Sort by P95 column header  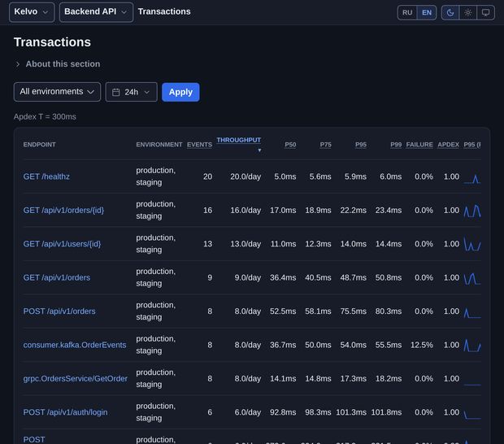coord(361,145)
